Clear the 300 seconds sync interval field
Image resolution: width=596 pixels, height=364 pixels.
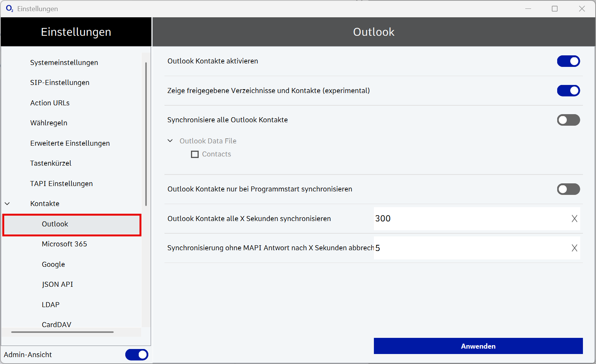574,219
